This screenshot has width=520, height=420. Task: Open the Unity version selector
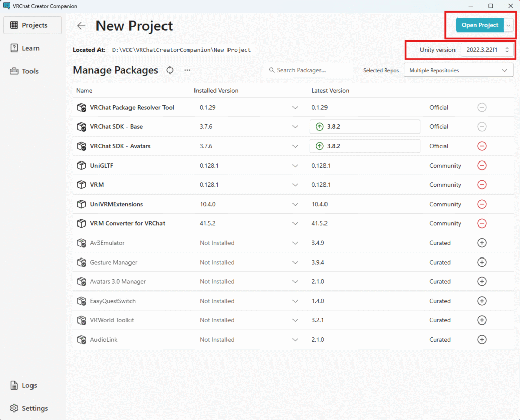[487, 50]
